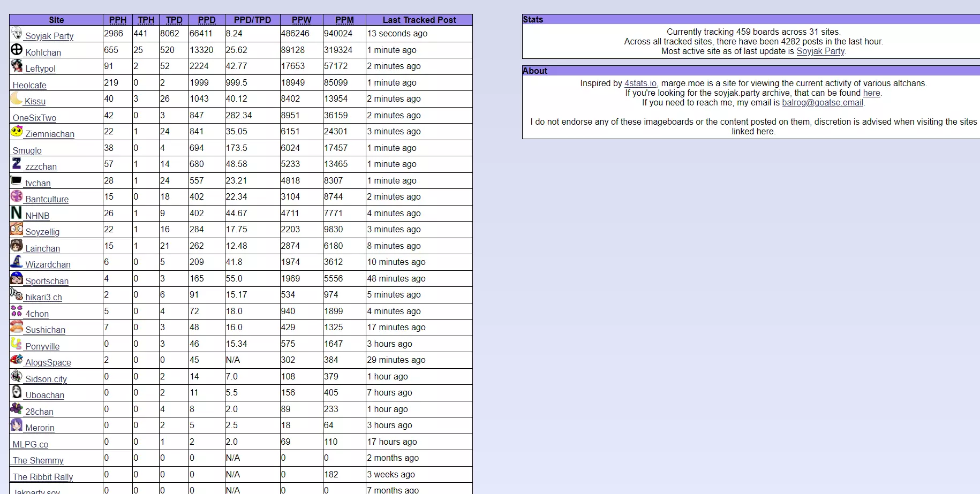Open the Wizardchan link
Screen dimensions: 980x494
(x=48, y=264)
